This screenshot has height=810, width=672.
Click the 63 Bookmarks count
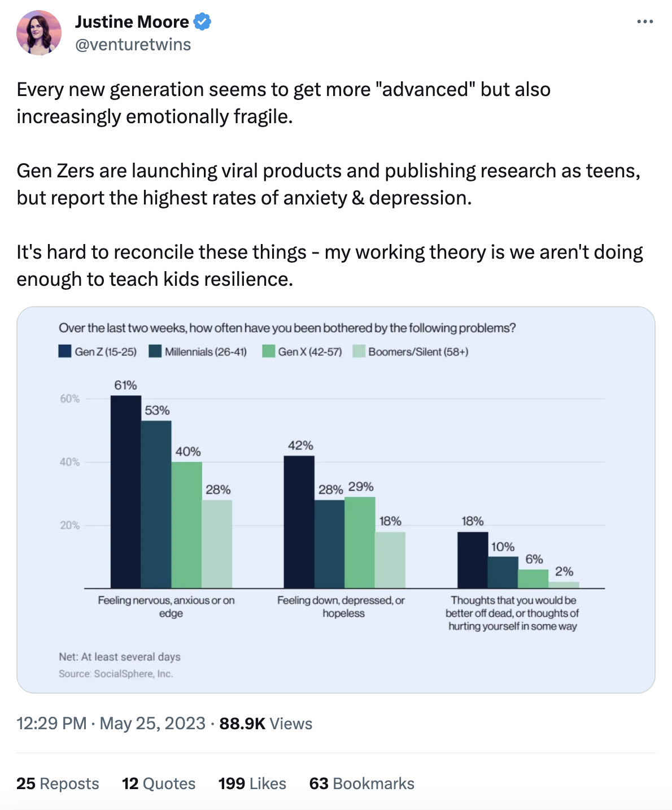click(361, 783)
